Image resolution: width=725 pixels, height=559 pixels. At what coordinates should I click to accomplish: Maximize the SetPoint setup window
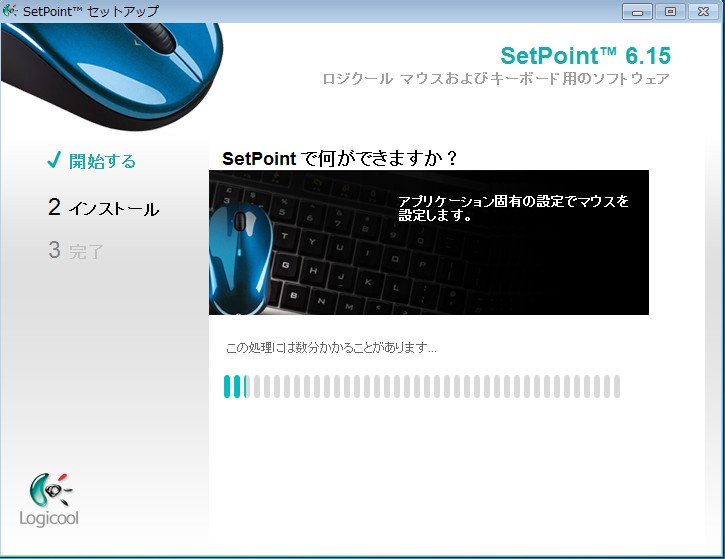coord(670,12)
